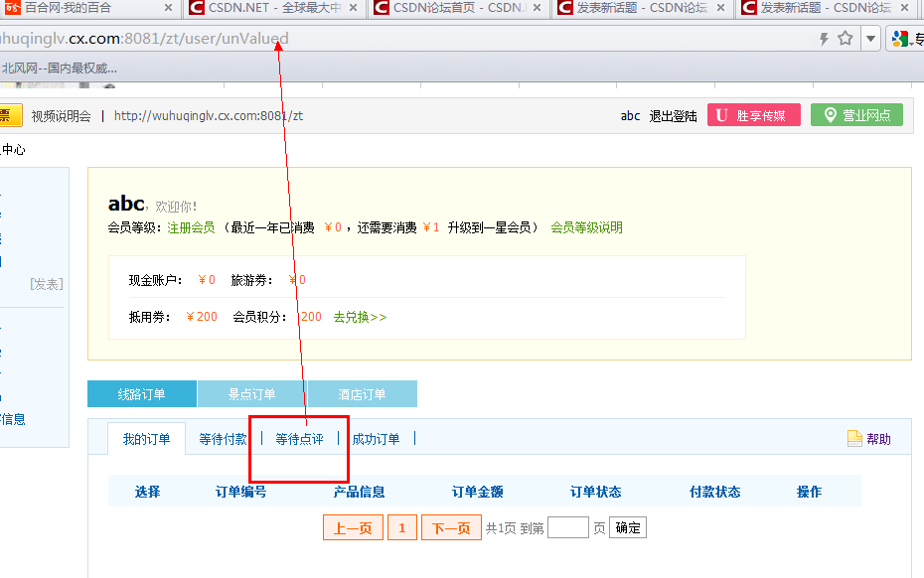924x578 pixels.
Task: Open 会员等级说明 link
Action: (586, 227)
